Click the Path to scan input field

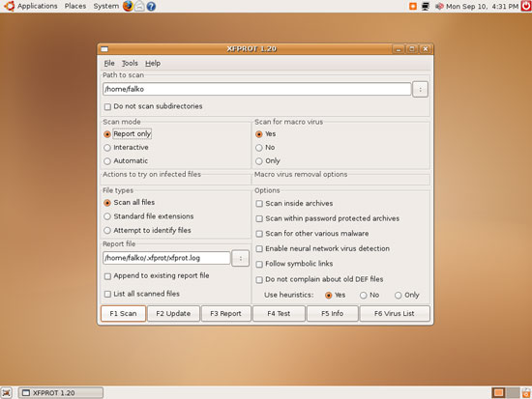point(257,89)
